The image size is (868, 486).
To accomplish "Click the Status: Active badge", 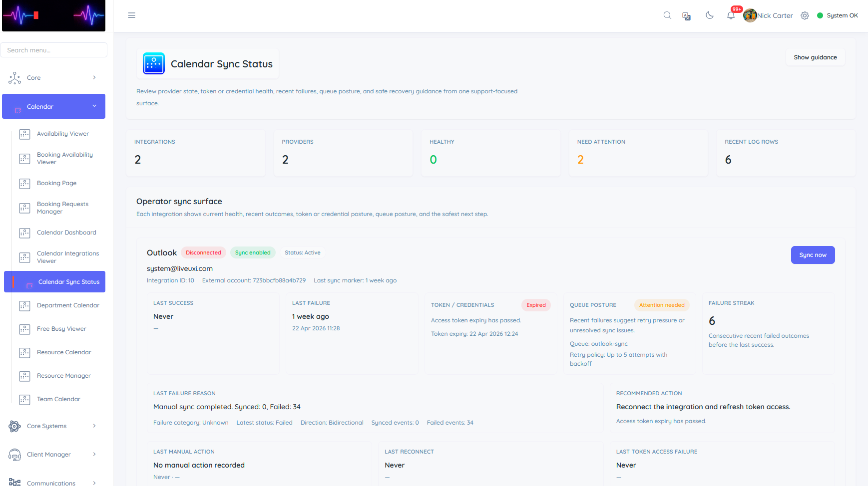I will [x=303, y=252].
